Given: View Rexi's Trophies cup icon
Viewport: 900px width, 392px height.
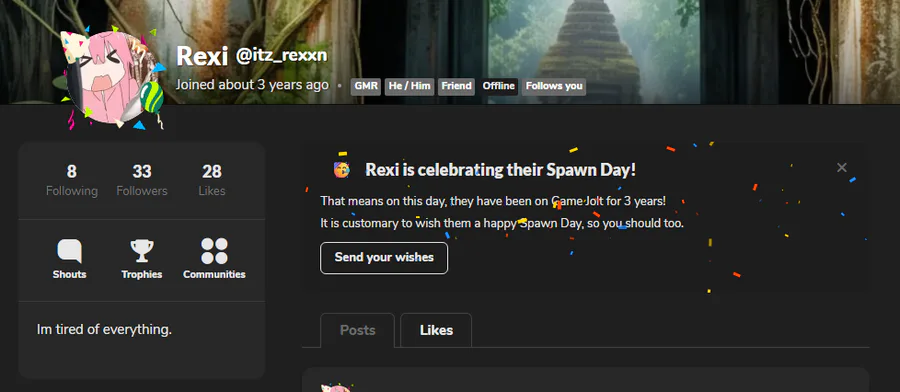Looking at the screenshot, I should point(142,251).
